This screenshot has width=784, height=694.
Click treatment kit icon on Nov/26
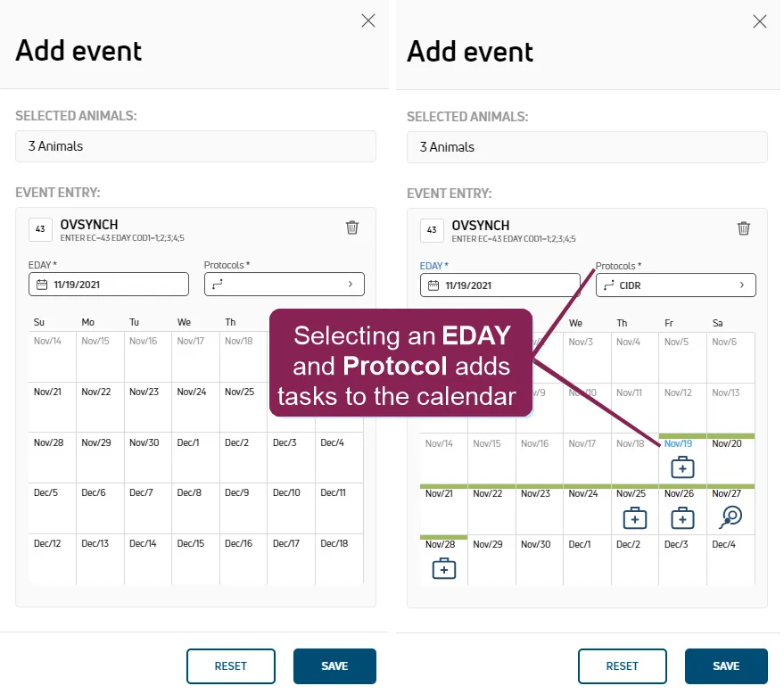(x=682, y=518)
